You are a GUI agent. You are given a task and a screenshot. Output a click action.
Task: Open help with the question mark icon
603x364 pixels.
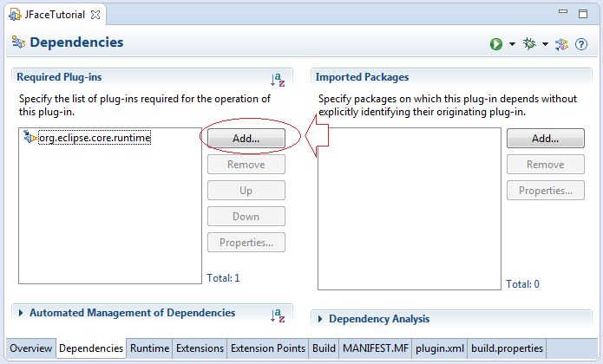pyautogui.click(x=581, y=44)
